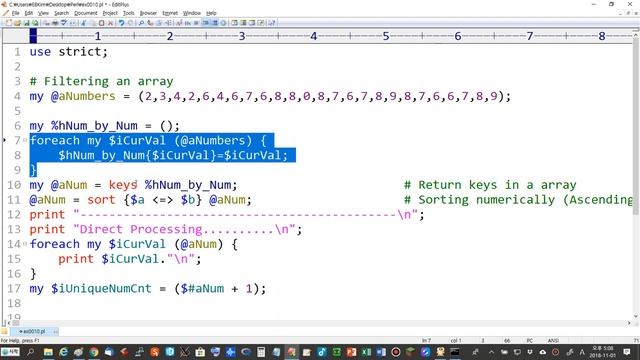Click the 'col 1' status bar entry
Image resolution: width=640 pixels, height=360 pixels.
click(x=456, y=340)
